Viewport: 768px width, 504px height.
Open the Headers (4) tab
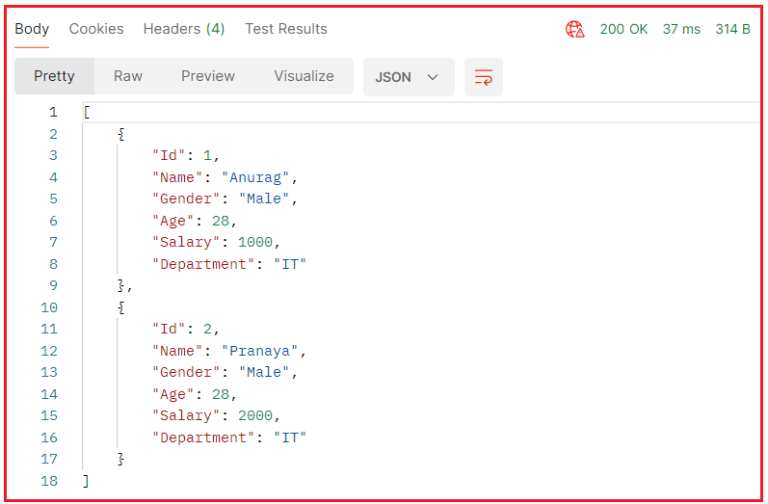pyautogui.click(x=184, y=29)
